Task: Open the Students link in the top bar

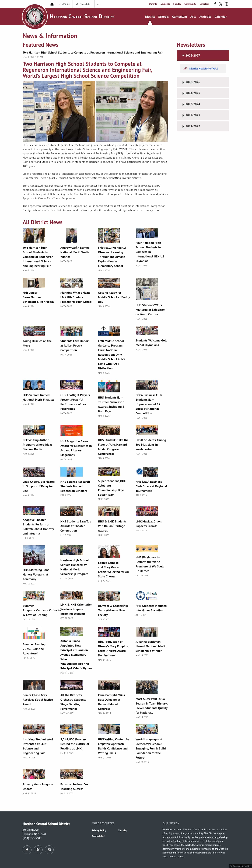Action: click(165, 4)
